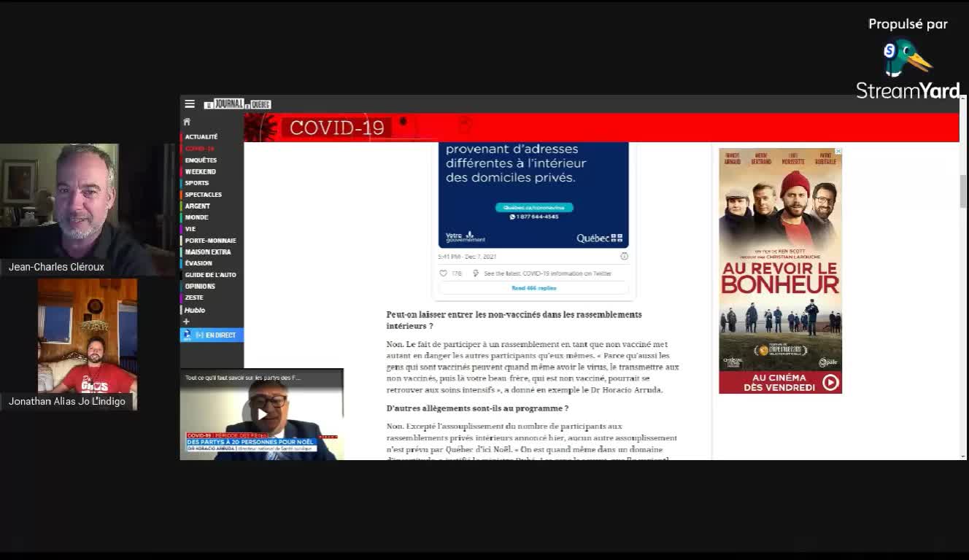This screenshot has height=560, width=969.
Task: Open the Weekend section
Action: pos(200,172)
